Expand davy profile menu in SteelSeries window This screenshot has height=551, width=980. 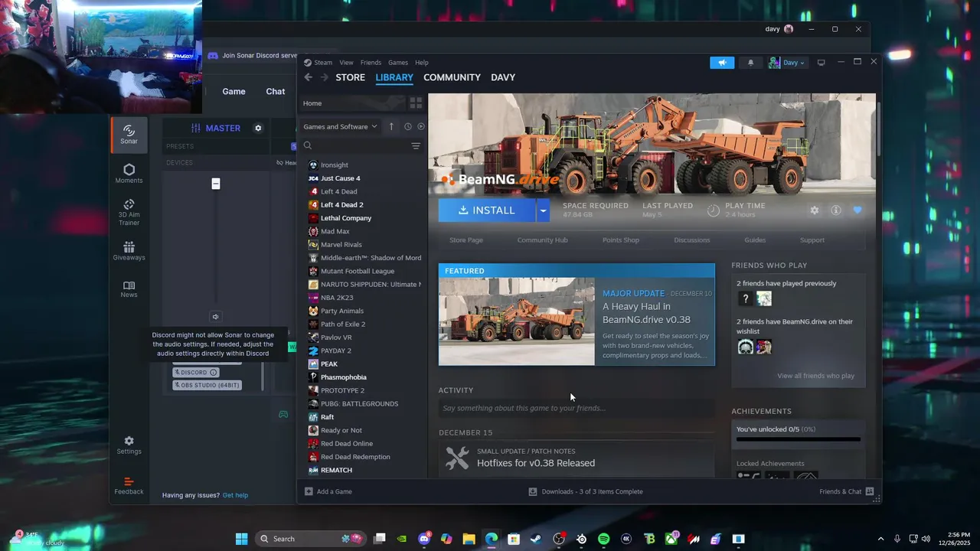tap(779, 29)
